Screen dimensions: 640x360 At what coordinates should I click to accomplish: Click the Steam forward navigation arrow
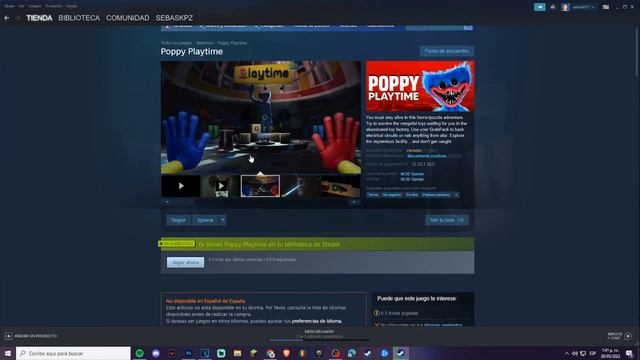pyautogui.click(x=18, y=18)
